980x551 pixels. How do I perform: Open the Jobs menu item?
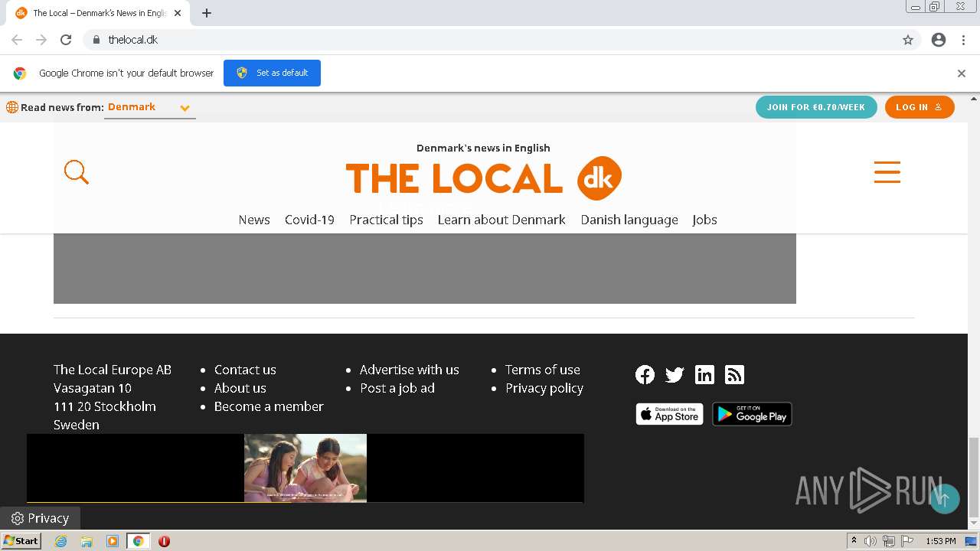704,220
